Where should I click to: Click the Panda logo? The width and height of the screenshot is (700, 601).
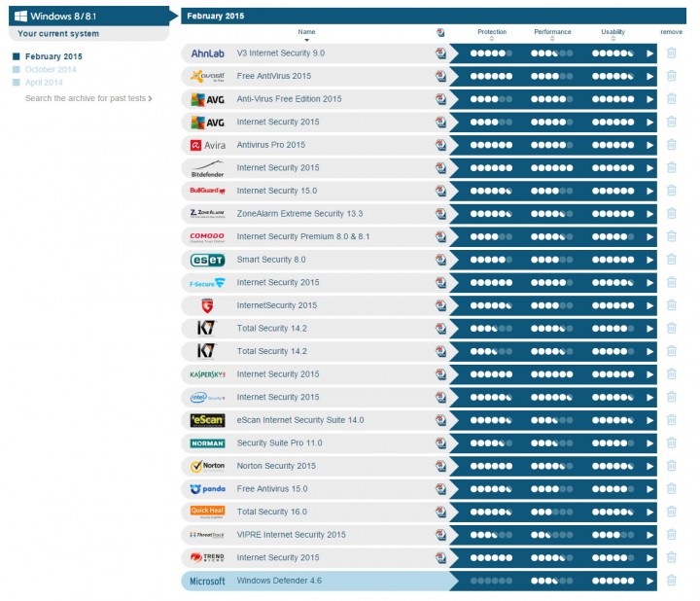(207, 489)
